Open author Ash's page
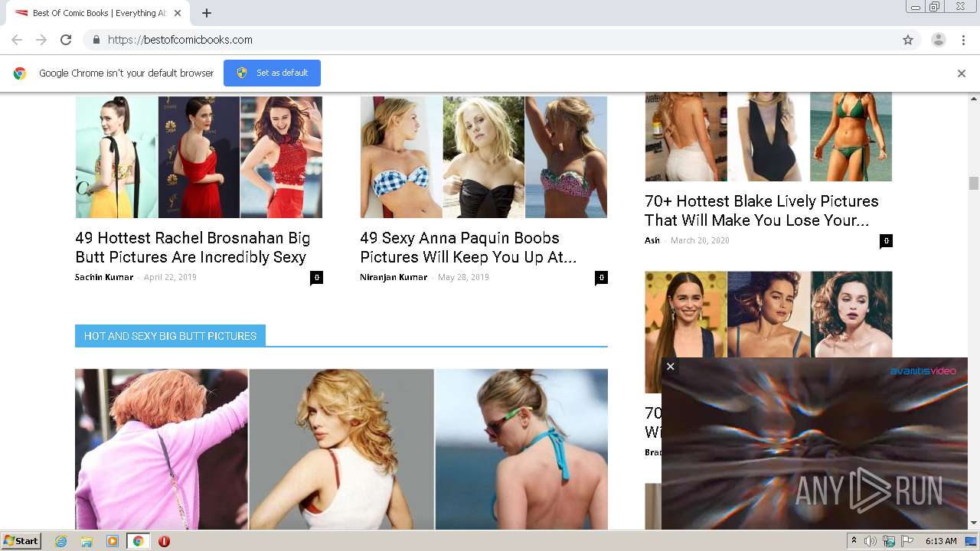The width and height of the screenshot is (980, 551). (x=652, y=240)
